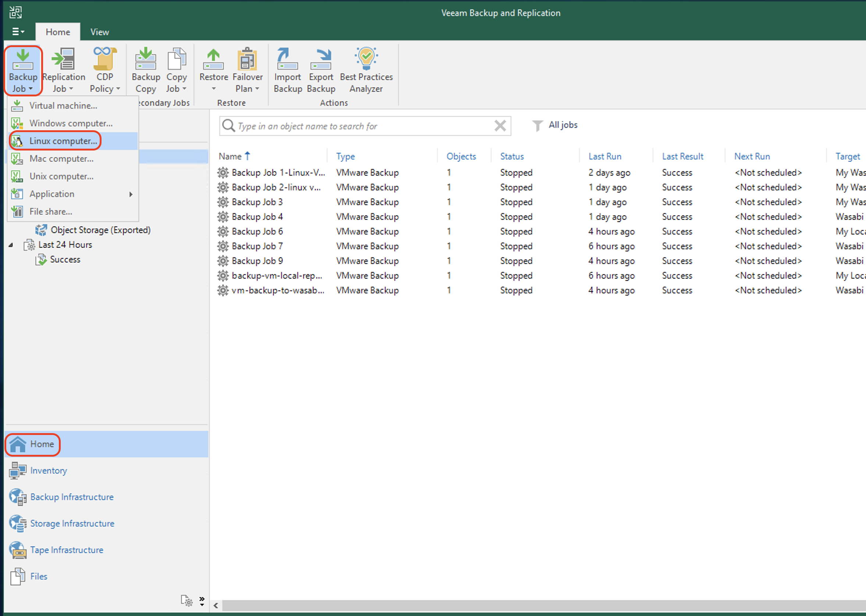866x616 pixels.
Task: Choose Windows computer... menu entry
Action: coord(73,123)
